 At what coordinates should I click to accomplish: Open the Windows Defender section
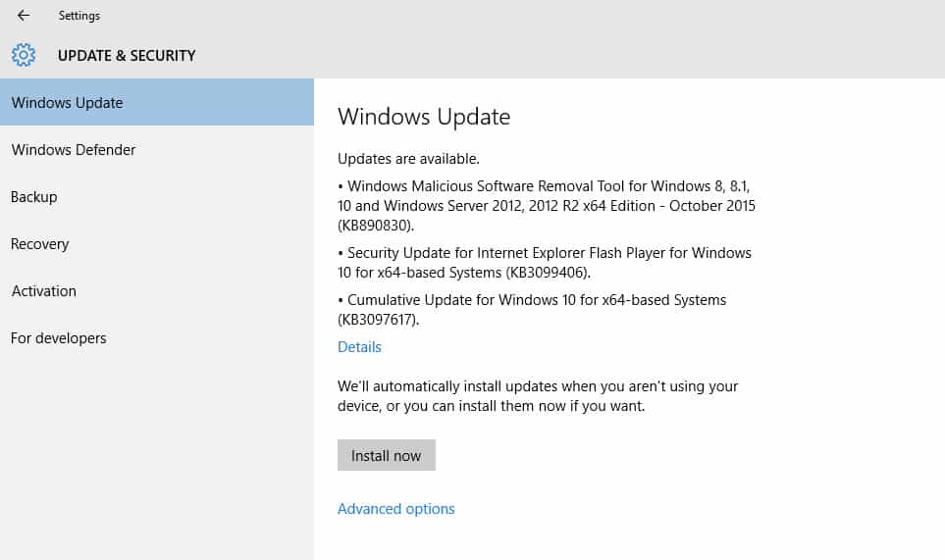point(74,150)
